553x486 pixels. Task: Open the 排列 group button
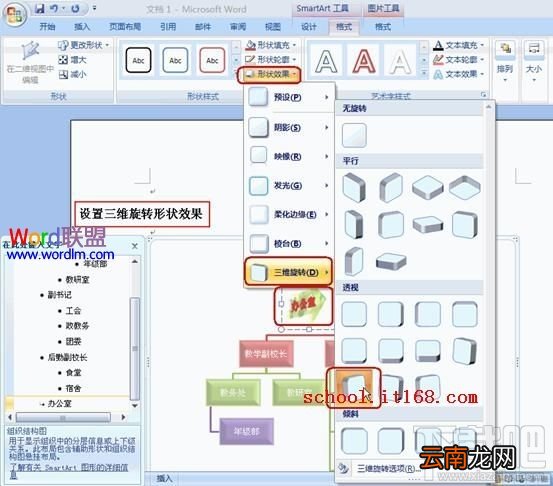[x=505, y=62]
